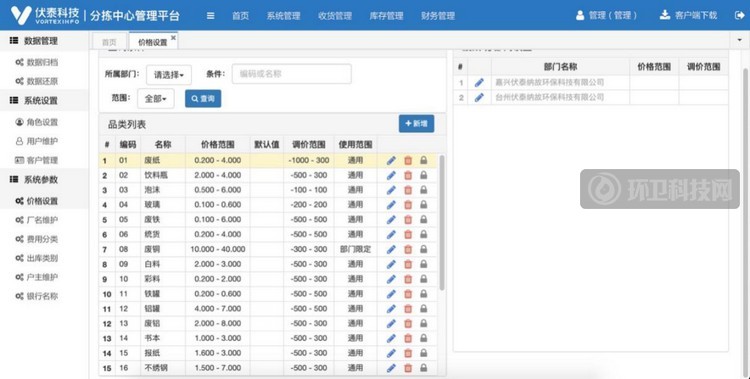
Task: Open the 所属部门 请选择 dropdown
Action: pyautogui.click(x=169, y=75)
